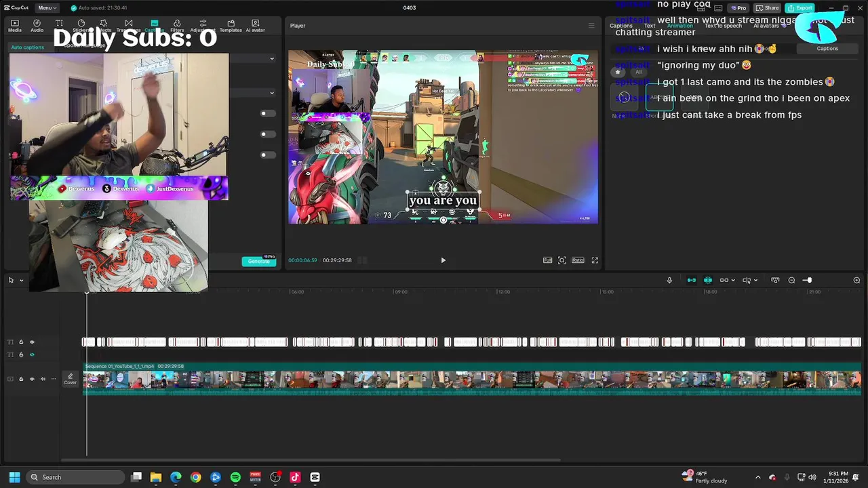Expand the spoken language dropdown
This screenshot has width=868, height=488.
pyautogui.click(x=272, y=58)
